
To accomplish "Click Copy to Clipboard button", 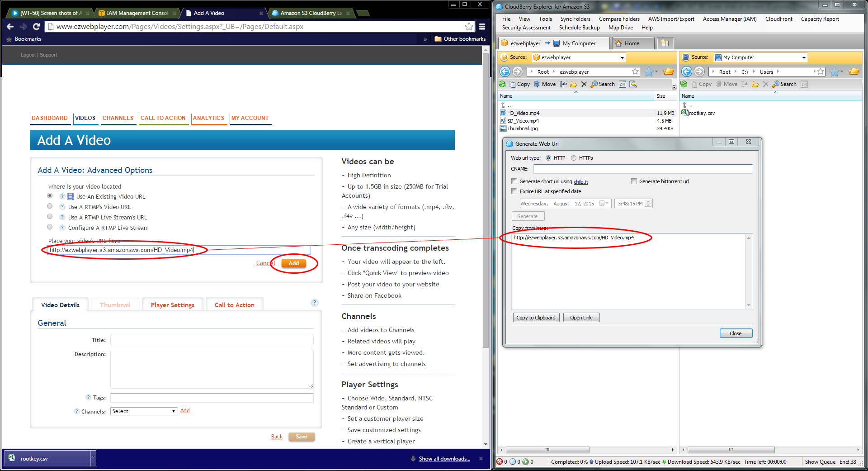I will [x=536, y=318].
